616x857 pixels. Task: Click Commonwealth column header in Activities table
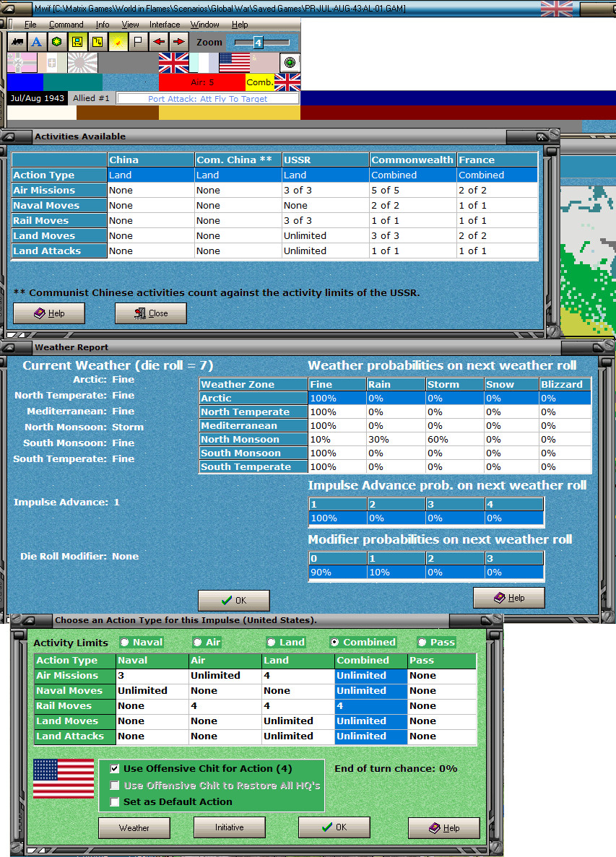(x=412, y=160)
